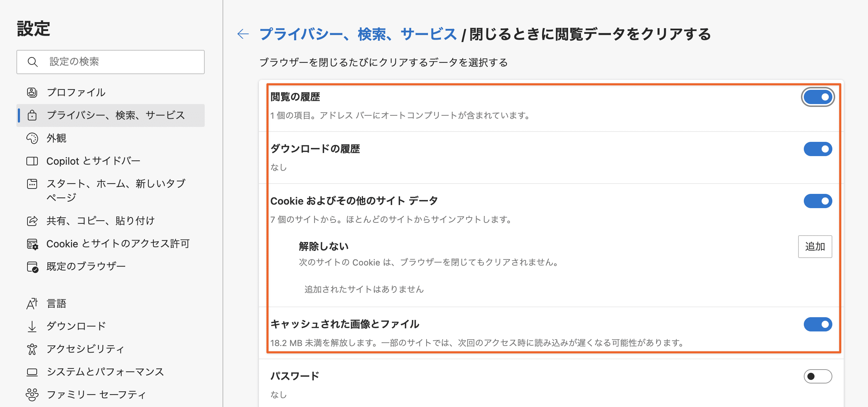Select the ダウンロード arrow icon

(32, 325)
